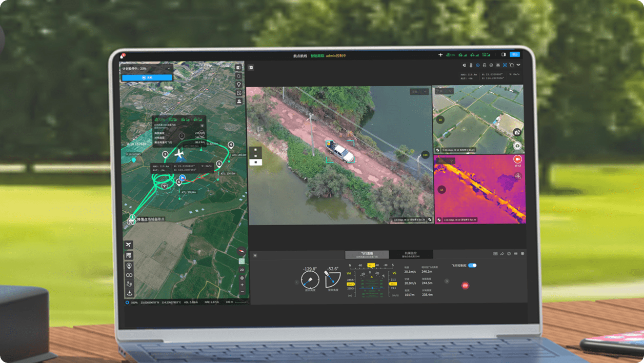
Task: Click the red emergency stop button
Action: (465, 285)
